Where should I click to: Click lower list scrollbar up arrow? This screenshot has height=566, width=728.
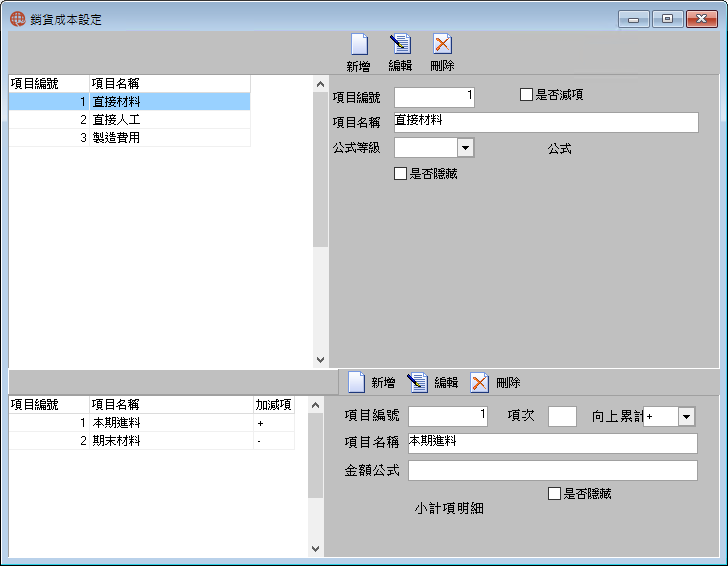click(x=316, y=405)
